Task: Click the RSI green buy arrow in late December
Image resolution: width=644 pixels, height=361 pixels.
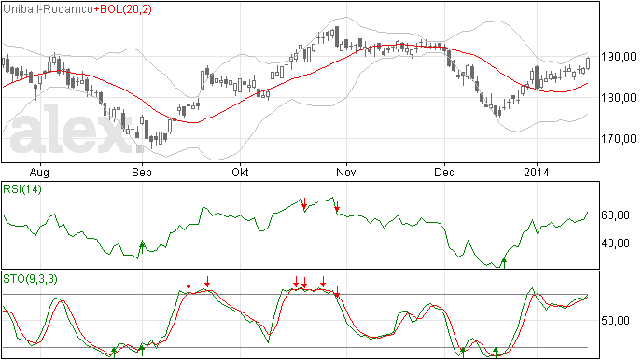Action: (504, 263)
